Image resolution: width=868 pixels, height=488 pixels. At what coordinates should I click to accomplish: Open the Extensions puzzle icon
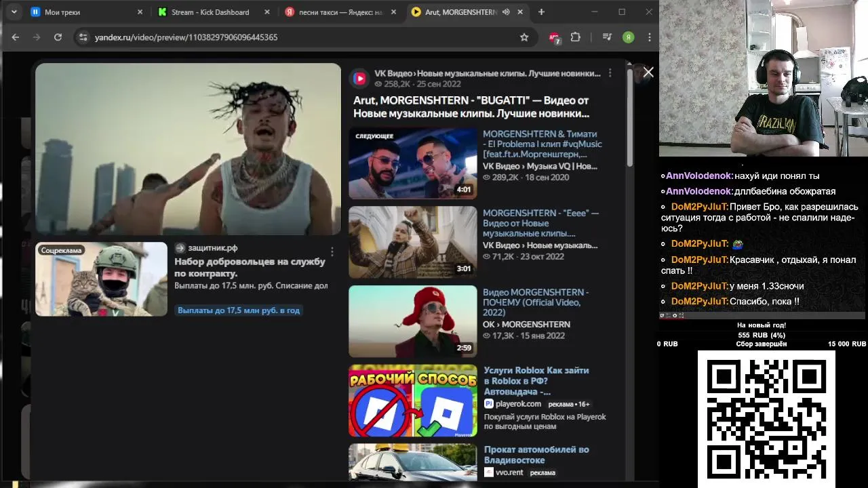[x=576, y=37]
